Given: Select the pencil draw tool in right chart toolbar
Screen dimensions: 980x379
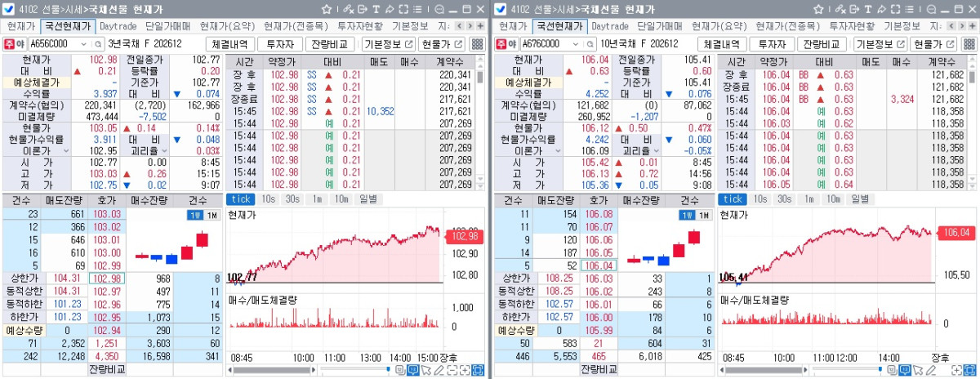Looking at the screenshot, I should click(x=930, y=370).
